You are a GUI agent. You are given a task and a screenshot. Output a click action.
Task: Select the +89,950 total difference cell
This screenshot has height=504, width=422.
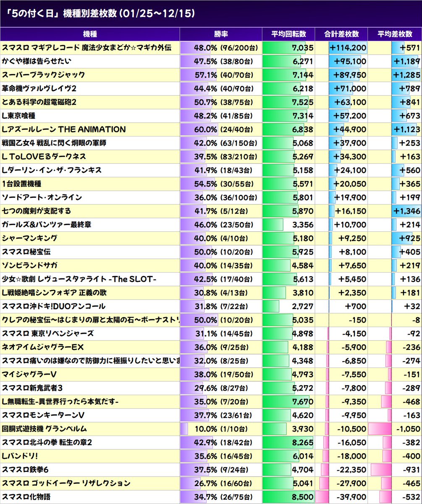pyautogui.click(x=342, y=75)
